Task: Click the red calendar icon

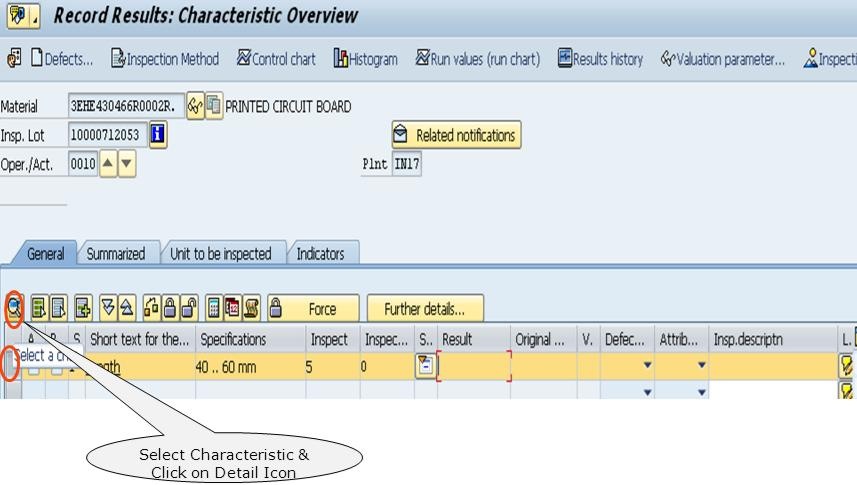Action: tap(232, 309)
